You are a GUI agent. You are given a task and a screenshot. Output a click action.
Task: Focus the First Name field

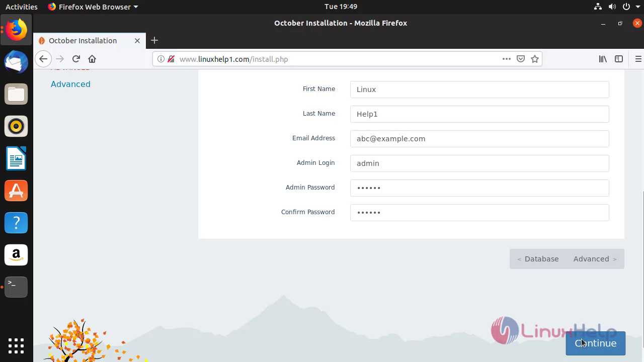coord(479,89)
